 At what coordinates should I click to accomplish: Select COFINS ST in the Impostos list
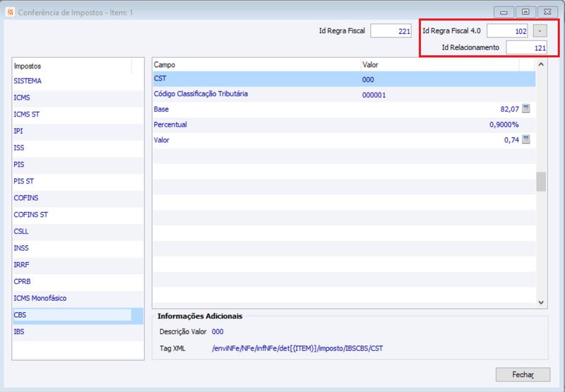point(78,215)
